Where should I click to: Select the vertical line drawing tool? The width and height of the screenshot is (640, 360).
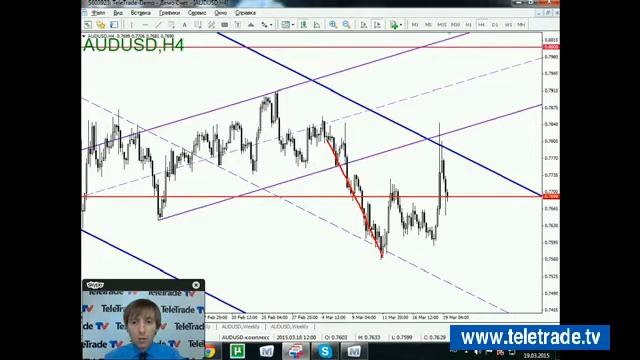pos(131,25)
